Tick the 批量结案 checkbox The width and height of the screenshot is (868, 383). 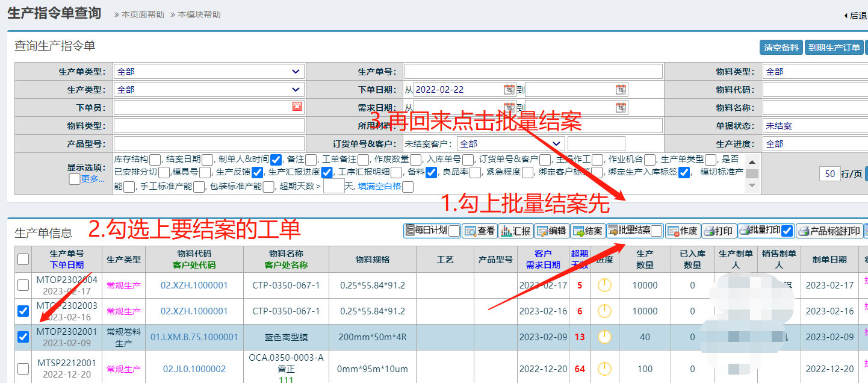click(656, 231)
